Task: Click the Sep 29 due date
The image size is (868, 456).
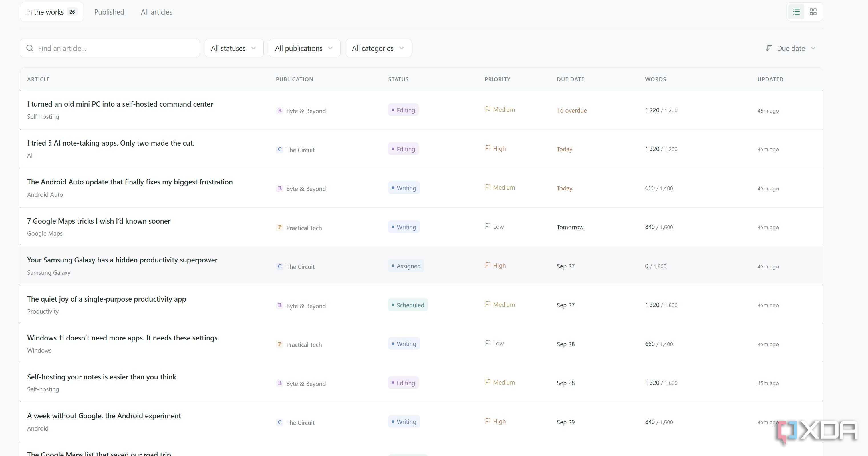Action: (x=566, y=422)
